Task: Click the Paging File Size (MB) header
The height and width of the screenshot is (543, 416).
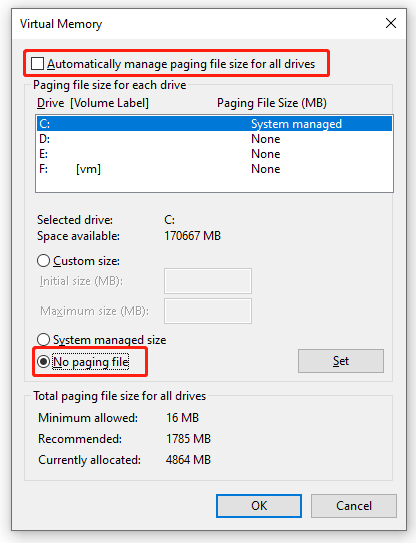Action: pyautogui.click(x=272, y=103)
